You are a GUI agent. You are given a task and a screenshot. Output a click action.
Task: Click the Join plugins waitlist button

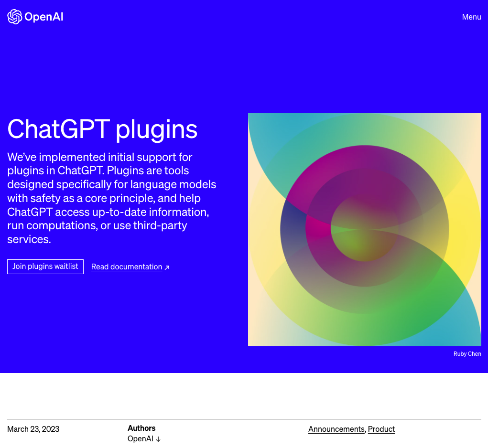pos(45,267)
